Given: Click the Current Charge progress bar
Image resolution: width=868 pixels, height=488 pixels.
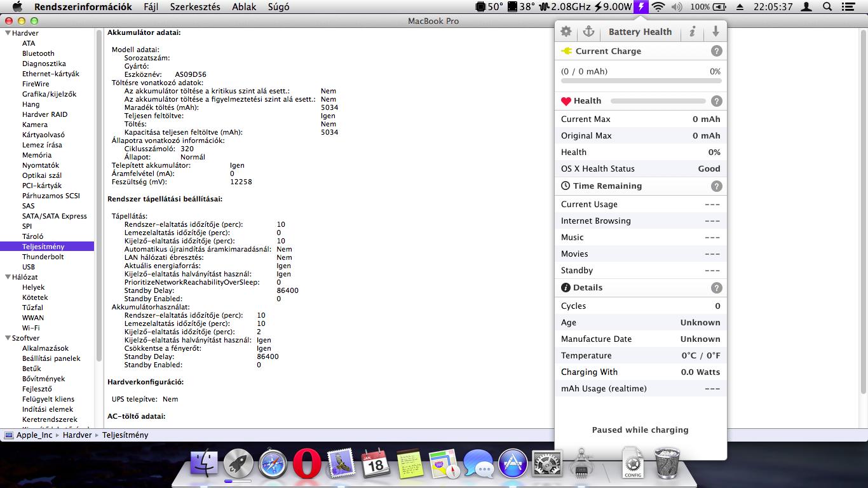Looking at the screenshot, I should (x=641, y=81).
